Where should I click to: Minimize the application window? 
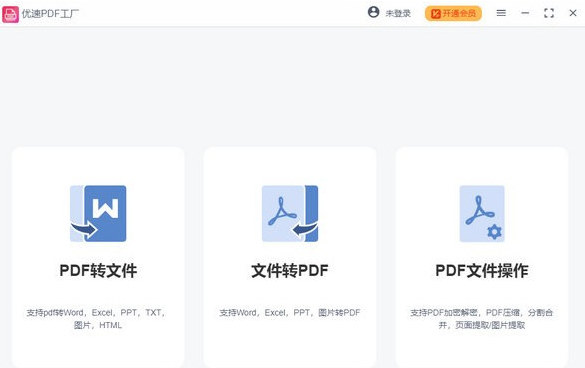coord(525,13)
